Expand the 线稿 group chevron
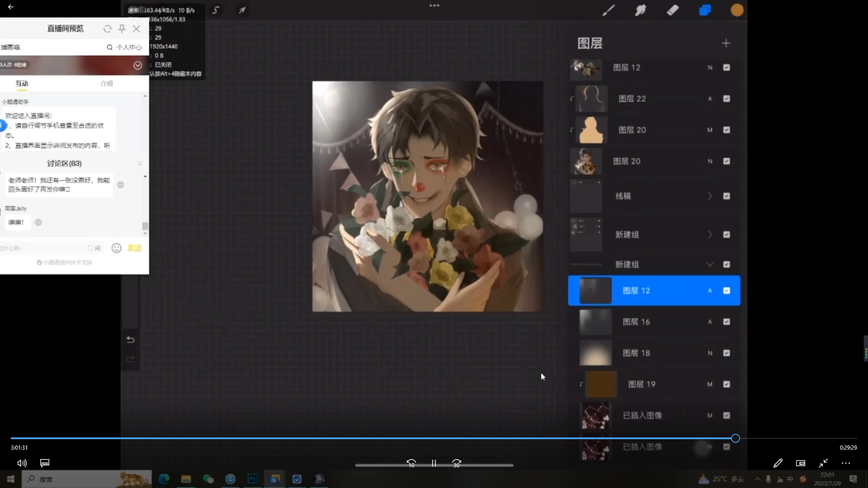868x488 pixels. tap(710, 196)
